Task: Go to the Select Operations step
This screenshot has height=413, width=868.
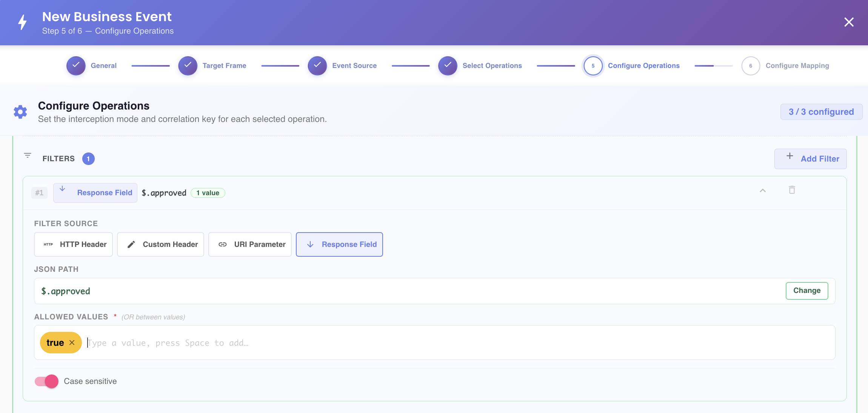Action: (x=480, y=66)
